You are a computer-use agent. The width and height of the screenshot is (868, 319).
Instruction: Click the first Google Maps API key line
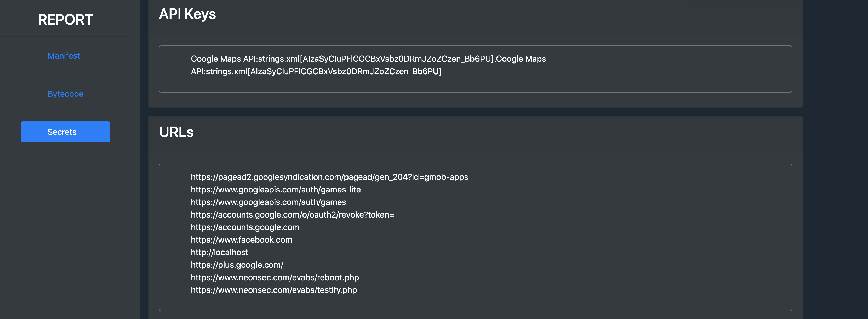coord(368,59)
